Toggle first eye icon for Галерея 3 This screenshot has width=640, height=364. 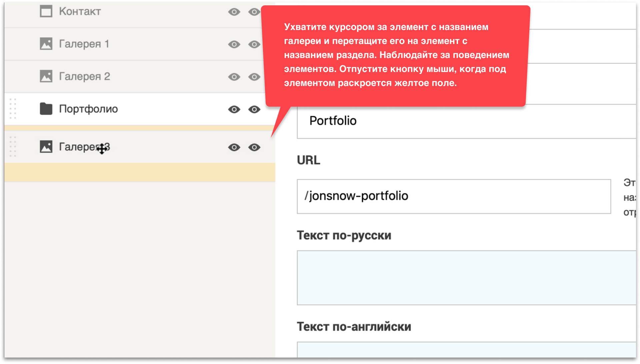click(x=234, y=147)
